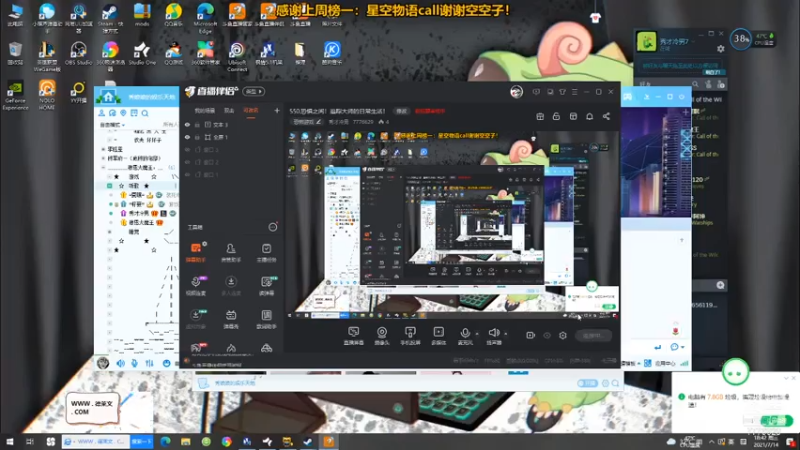Add a phone screen-cast source

pyautogui.click(x=410, y=336)
